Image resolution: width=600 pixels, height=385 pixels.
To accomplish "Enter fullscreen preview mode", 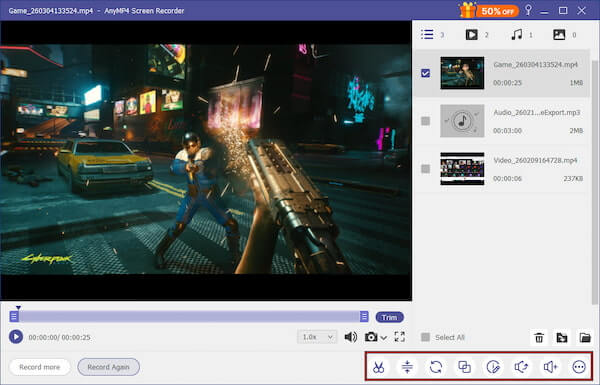I will [399, 337].
